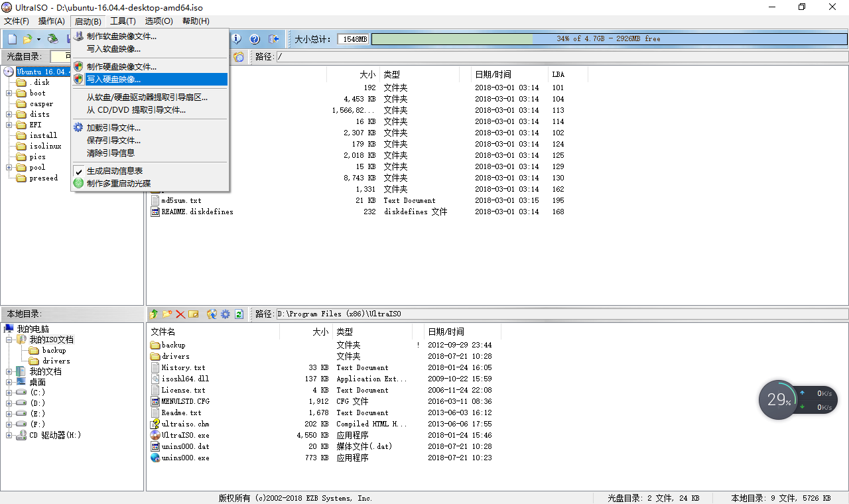The image size is (849, 504).
Task: Open the 工具(T) menu
Action: [x=123, y=21]
